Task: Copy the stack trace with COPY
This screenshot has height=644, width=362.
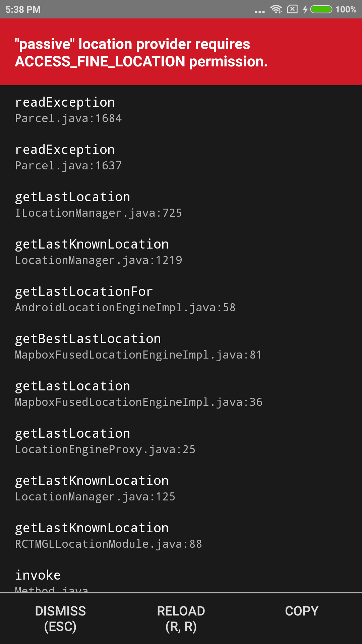Action: pos(301,611)
